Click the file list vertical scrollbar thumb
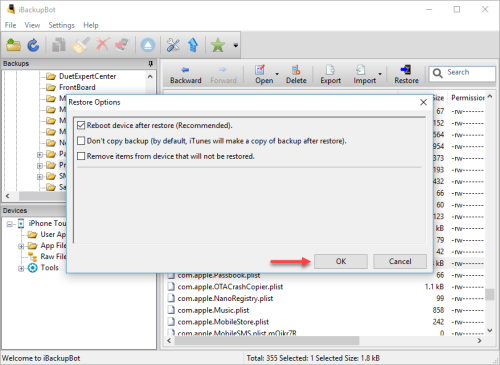 (490, 294)
